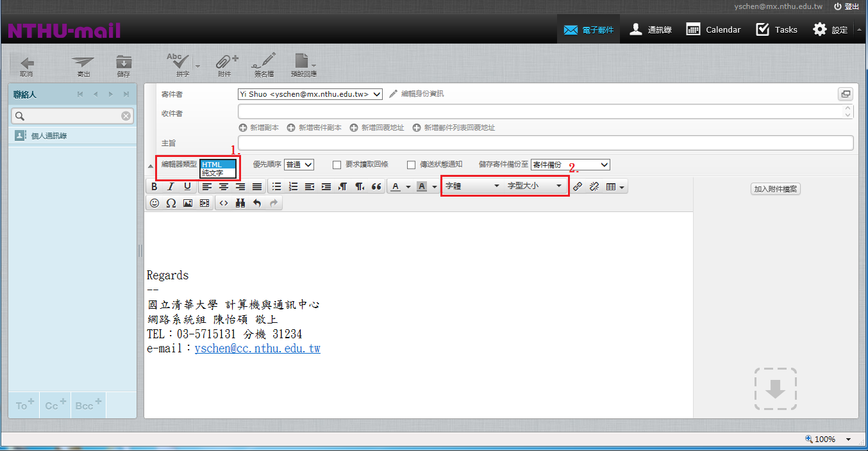Image resolution: width=868 pixels, height=451 pixels.
Task: Enable the 要求讀取回條 read receipt checkbox
Action: coord(337,165)
